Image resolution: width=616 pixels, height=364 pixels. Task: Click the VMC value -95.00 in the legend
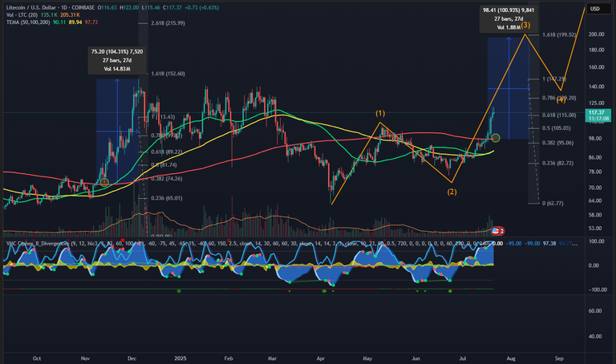pos(513,244)
